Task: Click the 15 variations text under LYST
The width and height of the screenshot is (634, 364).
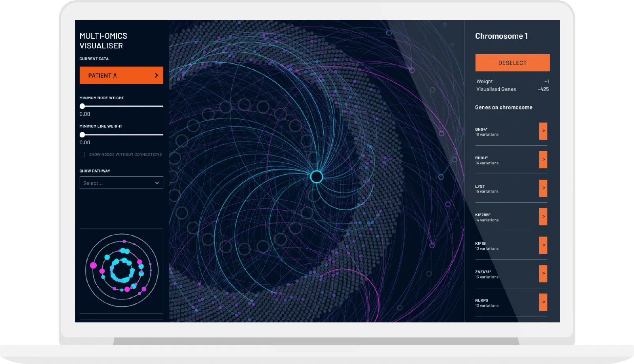Action: pos(487,192)
